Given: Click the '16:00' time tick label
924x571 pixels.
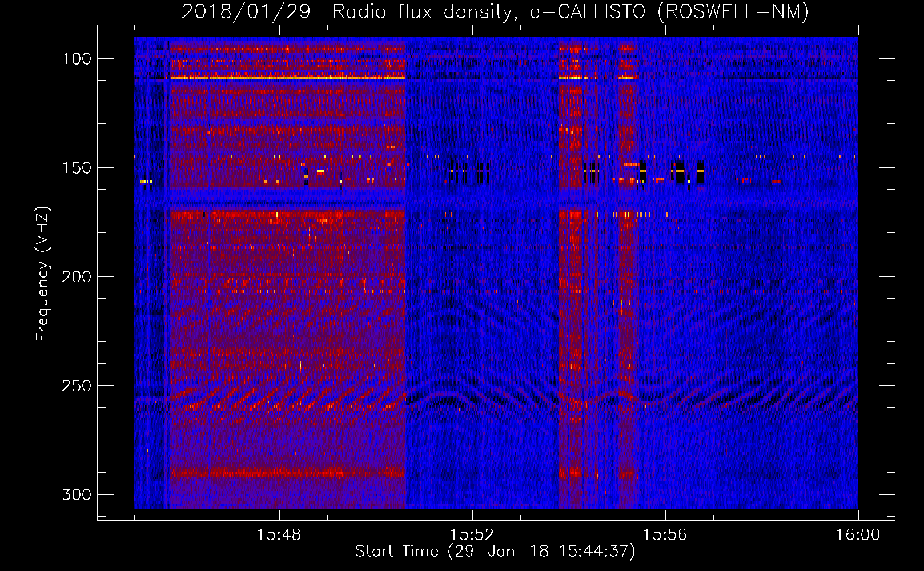Looking at the screenshot, I should [858, 535].
